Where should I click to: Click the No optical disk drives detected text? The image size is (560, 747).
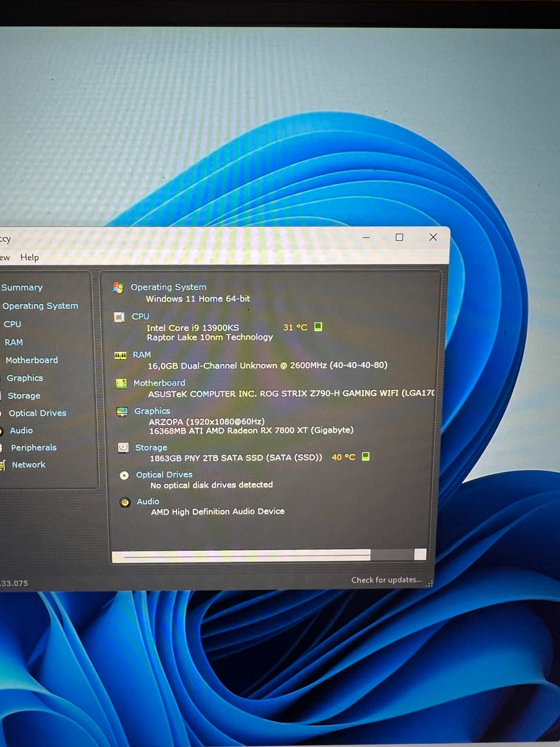point(212,485)
